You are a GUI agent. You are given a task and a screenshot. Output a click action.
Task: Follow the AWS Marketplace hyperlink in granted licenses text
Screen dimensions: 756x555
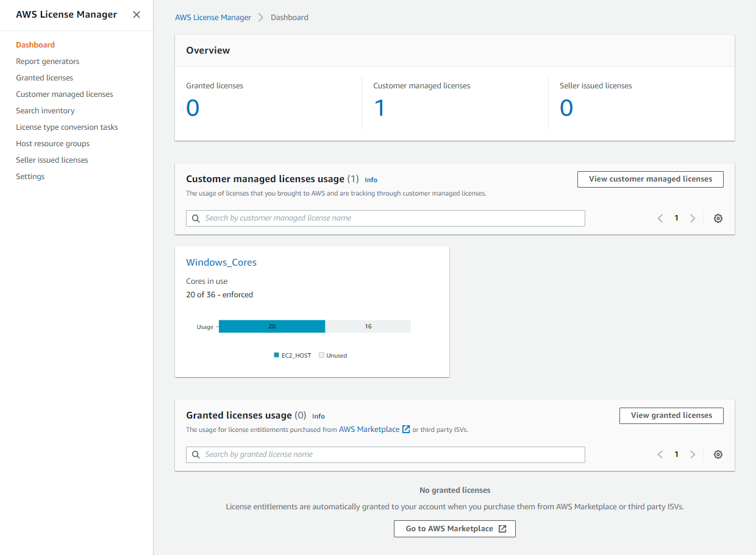click(x=368, y=430)
